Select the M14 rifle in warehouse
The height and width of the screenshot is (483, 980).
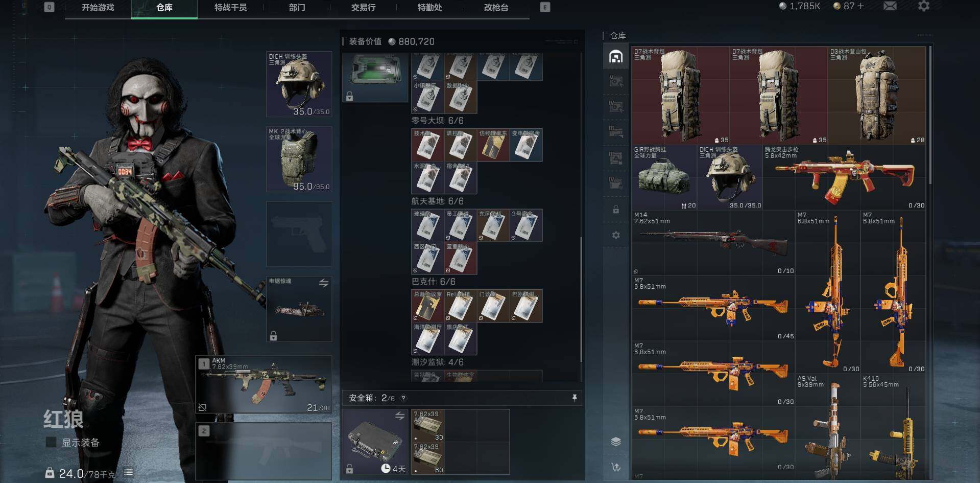tap(713, 243)
